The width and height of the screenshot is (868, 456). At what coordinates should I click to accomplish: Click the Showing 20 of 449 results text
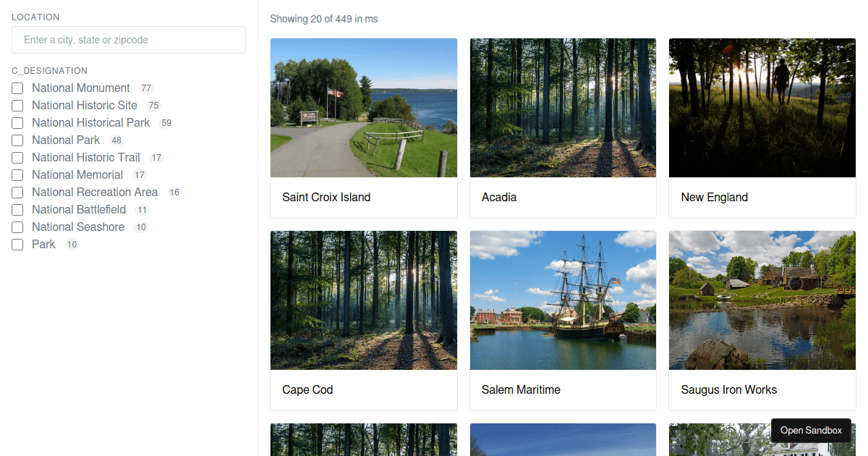click(323, 19)
